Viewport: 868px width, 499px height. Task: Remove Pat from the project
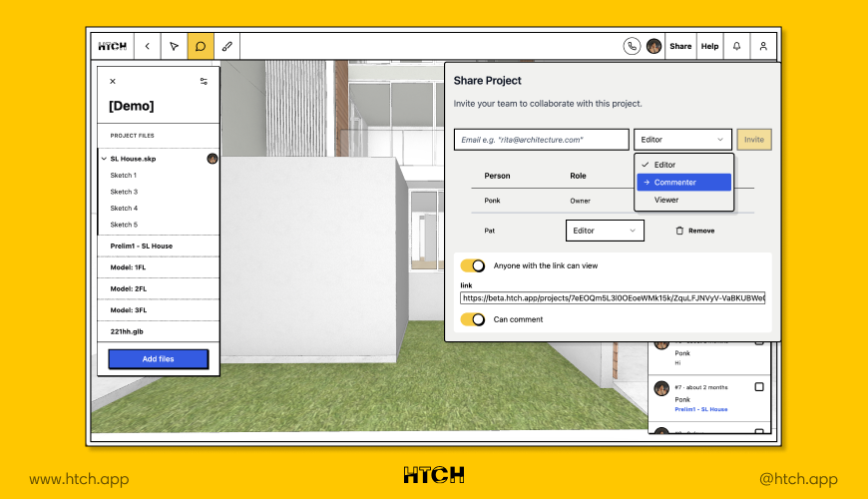point(694,231)
